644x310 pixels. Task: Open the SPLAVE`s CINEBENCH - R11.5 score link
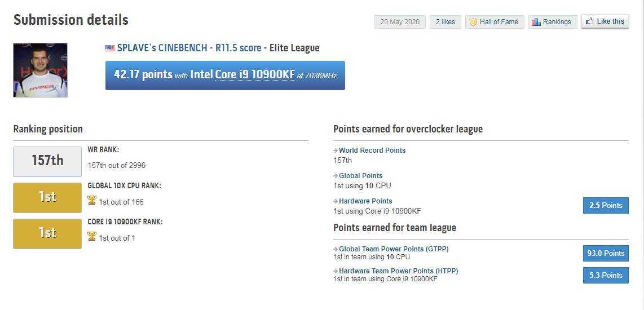pyautogui.click(x=189, y=48)
